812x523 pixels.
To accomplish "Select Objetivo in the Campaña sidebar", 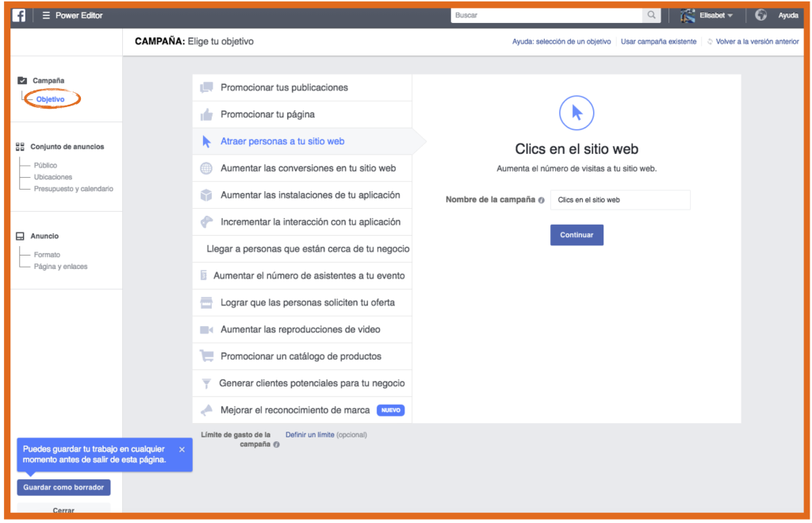I will [51, 99].
